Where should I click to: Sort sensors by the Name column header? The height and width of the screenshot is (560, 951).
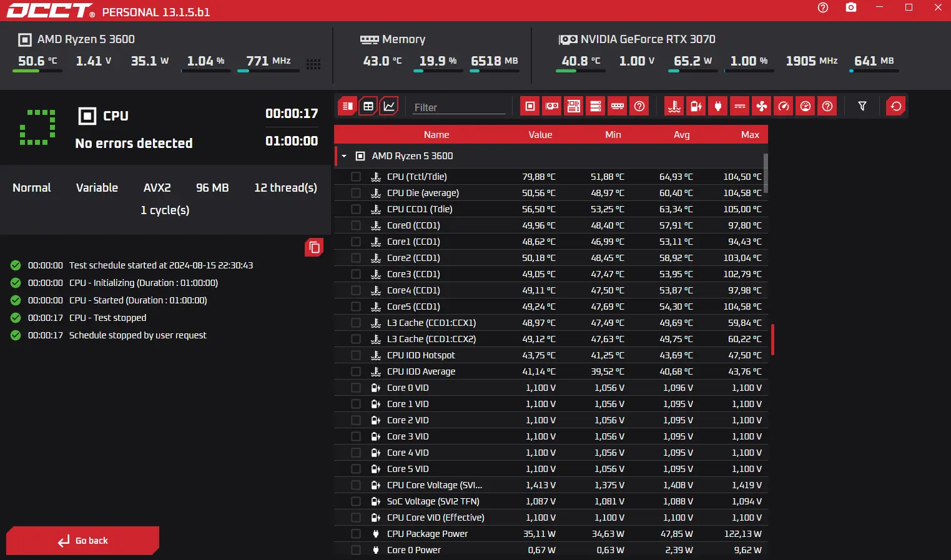point(436,135)
